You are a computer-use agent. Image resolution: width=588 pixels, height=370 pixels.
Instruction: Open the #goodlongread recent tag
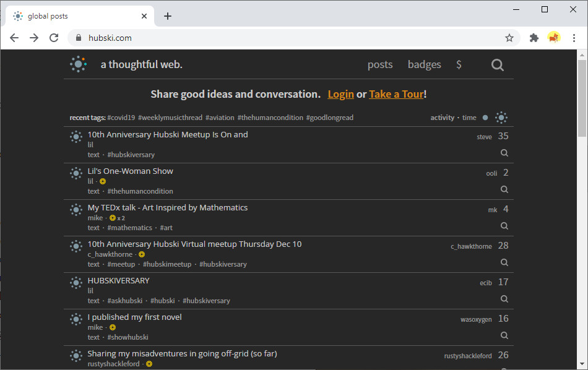[330, 118]
